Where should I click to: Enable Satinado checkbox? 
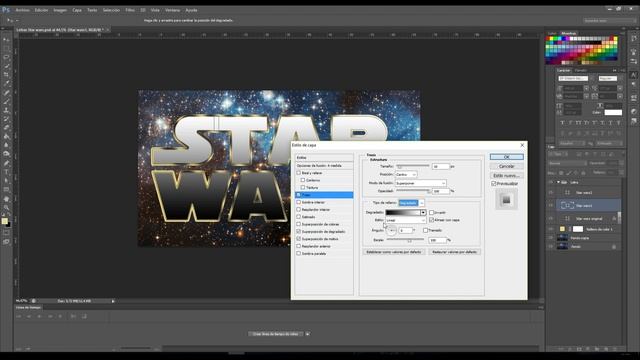(x=299, y=217)
